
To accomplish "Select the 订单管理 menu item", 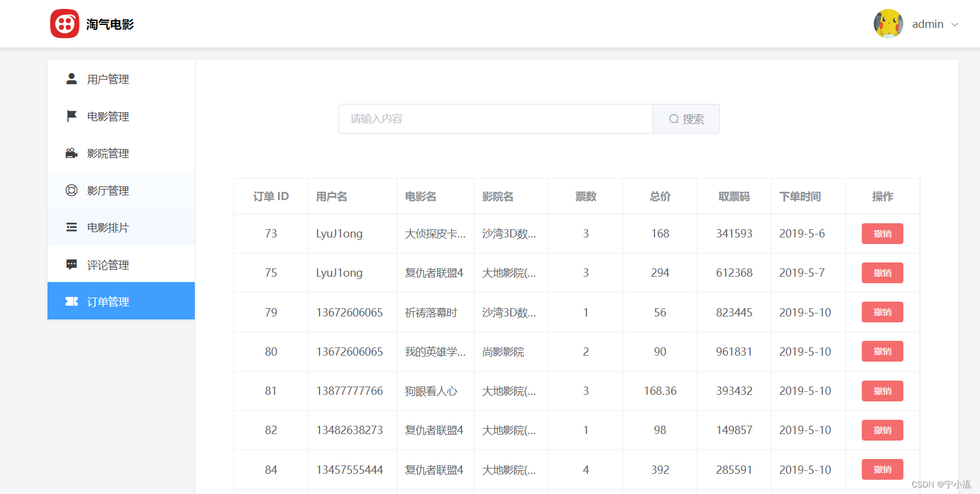I will (121, 301).
